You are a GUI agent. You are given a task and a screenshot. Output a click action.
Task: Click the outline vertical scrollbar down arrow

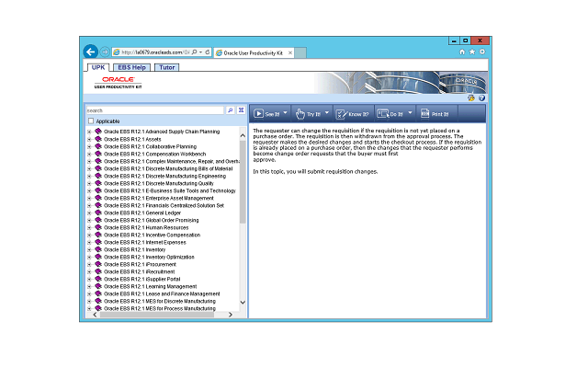click(x=243, y=302)
